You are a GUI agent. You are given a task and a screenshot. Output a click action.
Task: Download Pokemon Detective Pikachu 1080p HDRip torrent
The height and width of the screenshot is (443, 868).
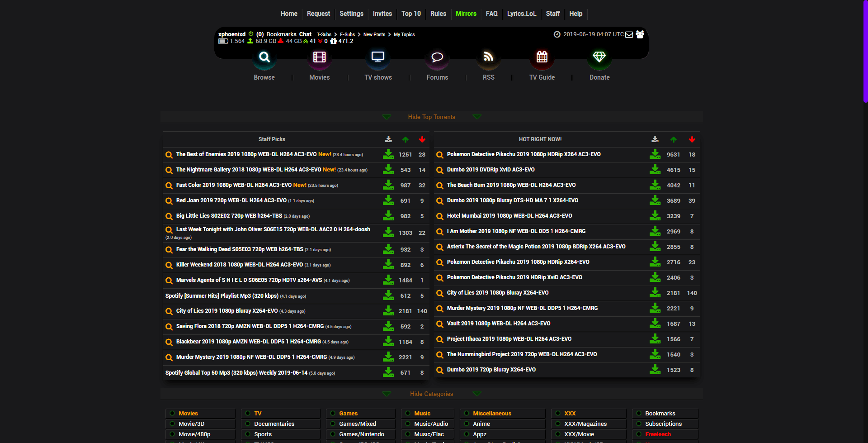(x=655, y=154)
